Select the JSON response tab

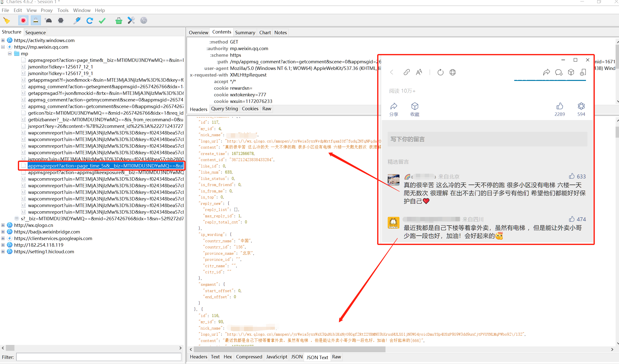(297, 357)
